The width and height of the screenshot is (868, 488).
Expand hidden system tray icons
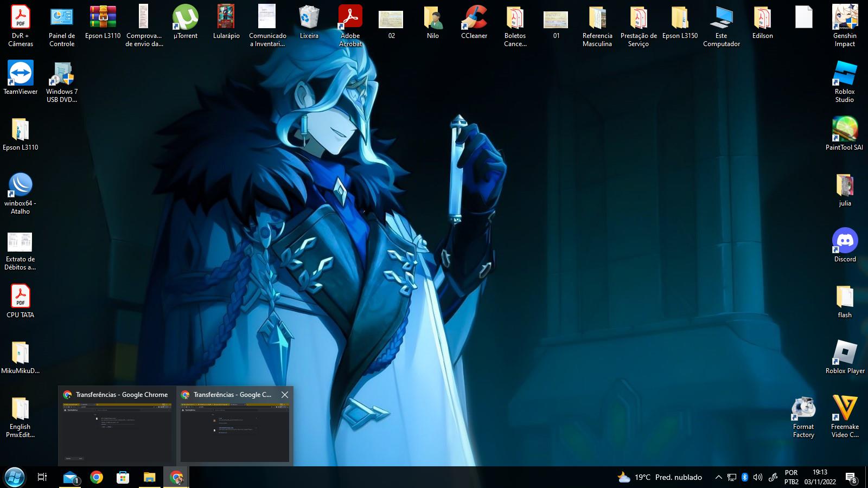click(x=718, y=477)
